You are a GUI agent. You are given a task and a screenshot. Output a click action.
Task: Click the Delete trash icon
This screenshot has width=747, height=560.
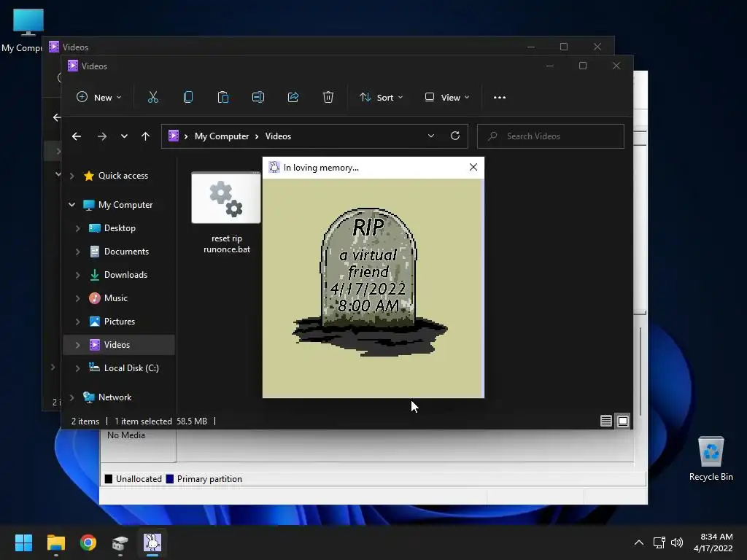pos(328,97)
